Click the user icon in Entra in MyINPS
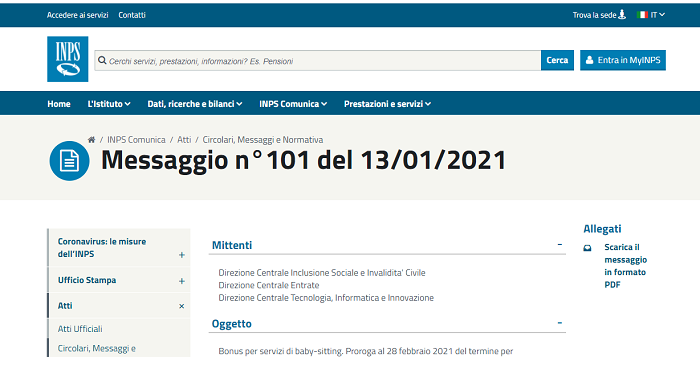 click(589, 60)
